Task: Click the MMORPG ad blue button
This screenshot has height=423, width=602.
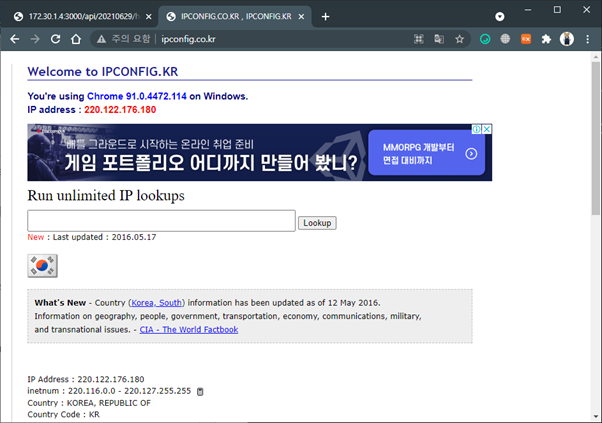Action: pyautogui.click(x=427, y=153)
